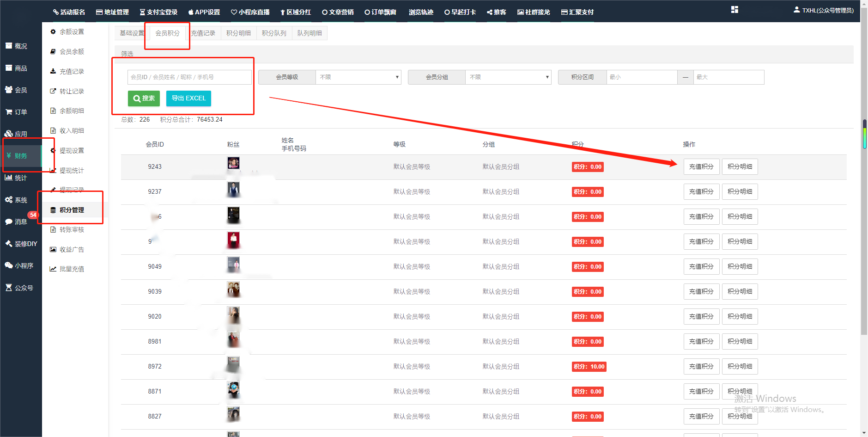Open the 财务 finance sidebar section

21,156
